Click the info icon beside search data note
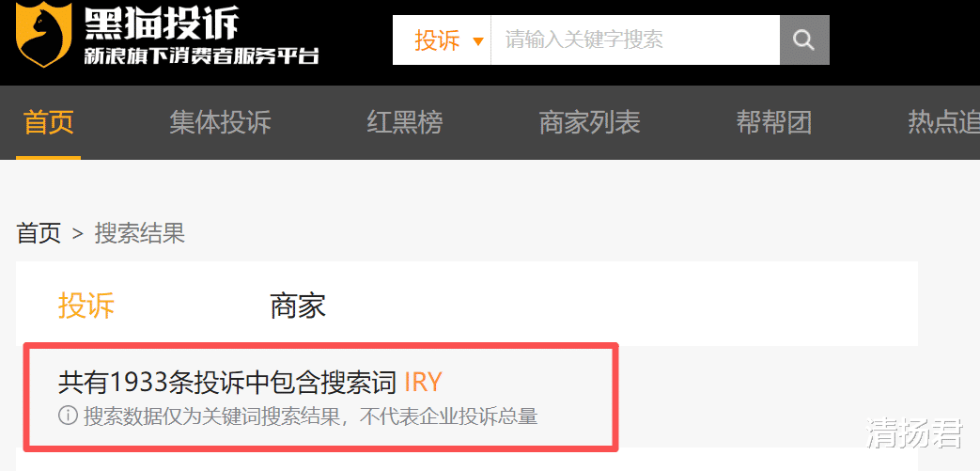Viewport: 980px width, 471px height. pyautogui.click(x=68, y=416)
